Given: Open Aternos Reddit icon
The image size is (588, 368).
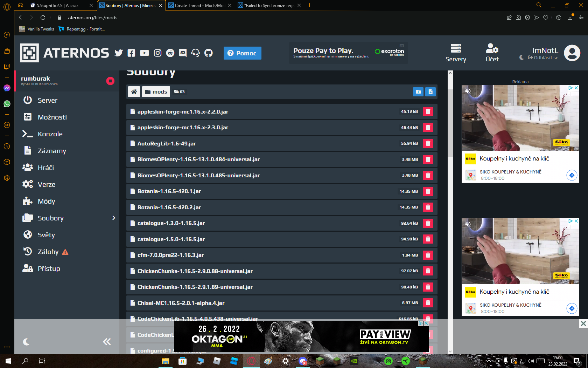Looking at the screenshot, I should (x=170, y=53).
